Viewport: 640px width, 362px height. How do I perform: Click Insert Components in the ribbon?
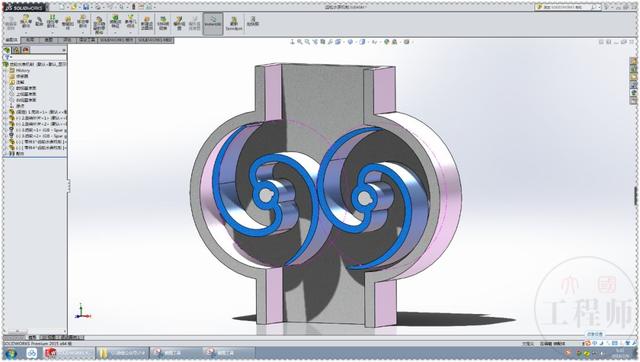(26, 22)
